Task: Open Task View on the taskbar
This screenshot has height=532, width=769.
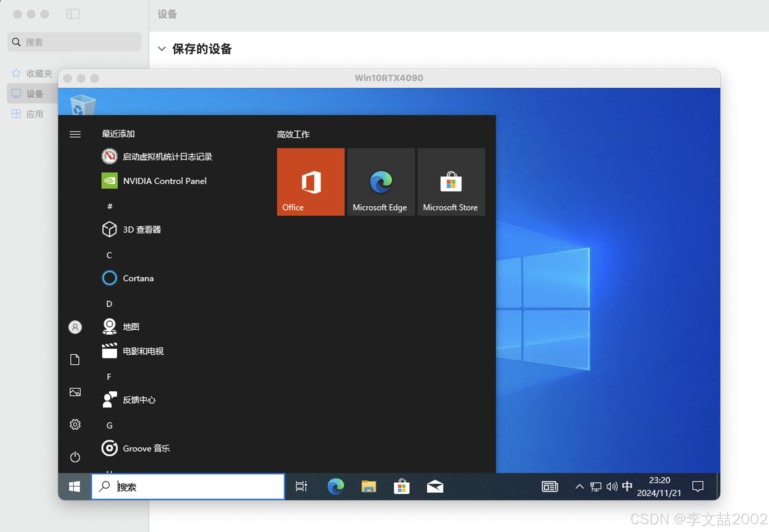Action: pyautogui.click(x=301, y=487)
